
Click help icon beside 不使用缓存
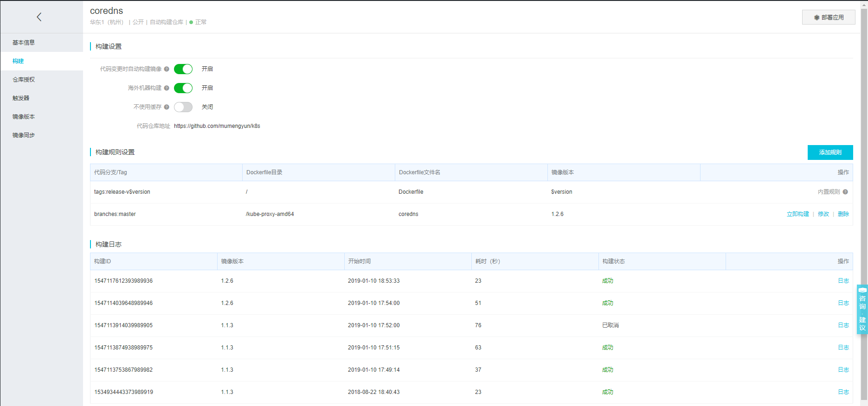click(167, 107)
